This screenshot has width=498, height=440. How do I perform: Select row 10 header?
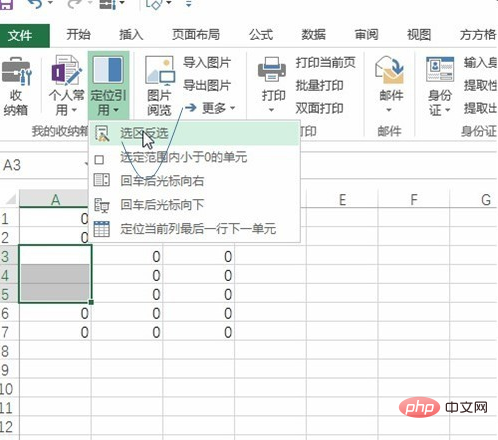coord(9,389)
